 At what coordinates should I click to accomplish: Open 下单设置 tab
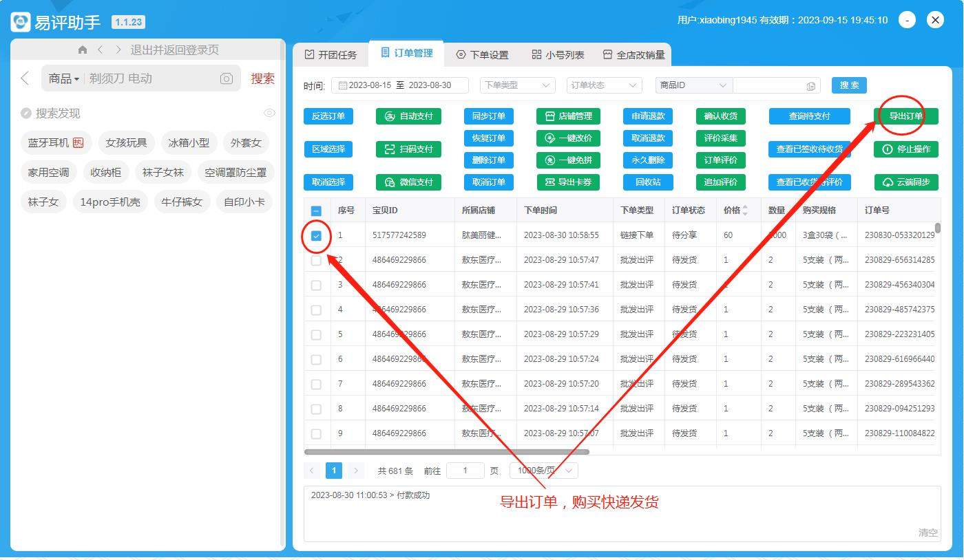pos(482,54)
